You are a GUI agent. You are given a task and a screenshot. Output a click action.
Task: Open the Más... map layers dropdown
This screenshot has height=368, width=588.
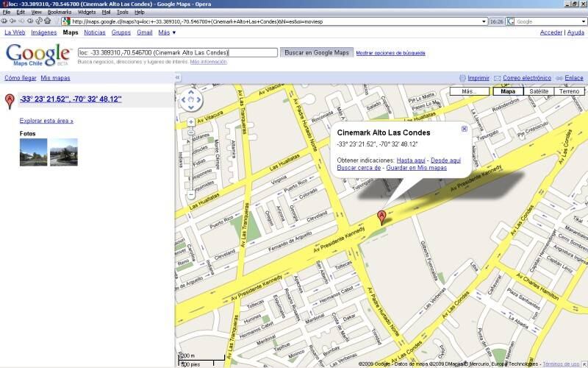(x=470, y=91)
